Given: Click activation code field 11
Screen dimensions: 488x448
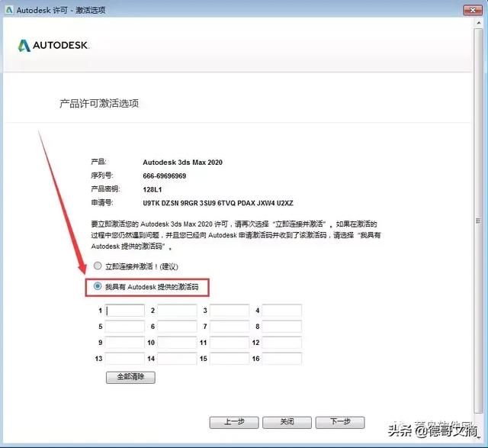Looking at the screenshot, I should [x=230, y=343].
